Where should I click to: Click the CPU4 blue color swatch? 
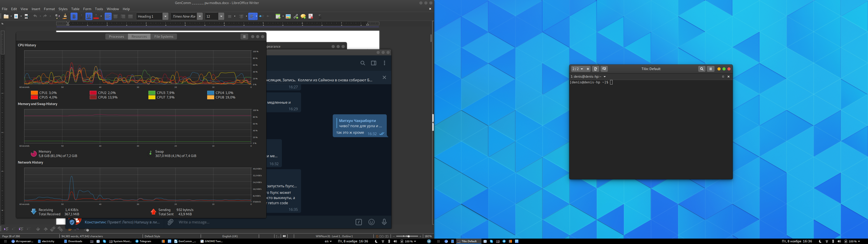[211, 93]
